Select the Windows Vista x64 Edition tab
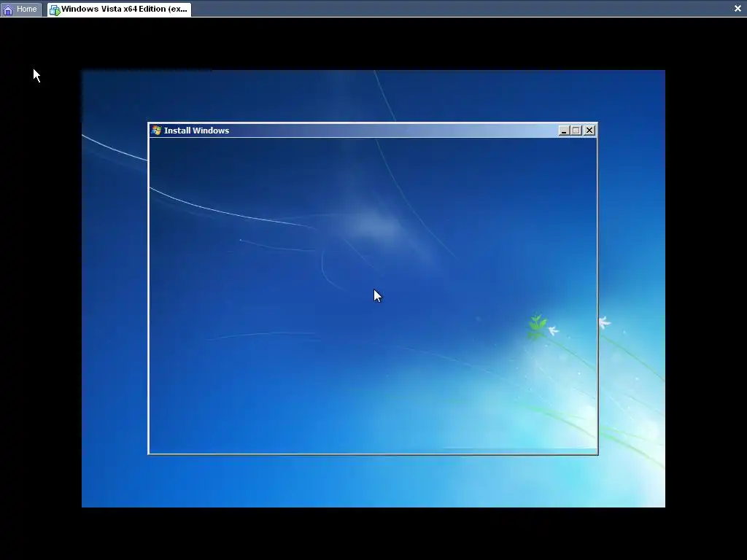This screenshot has width=747, height=560. tap(119, 9)
